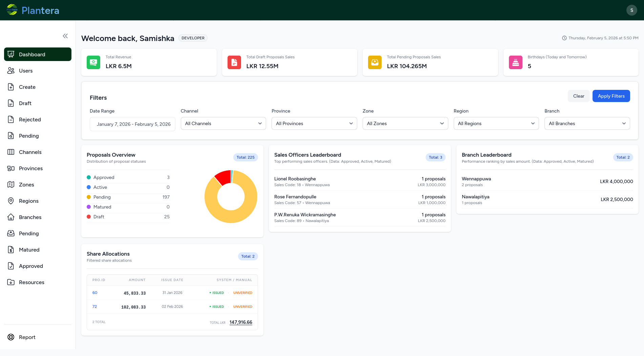Open proposal 60 from Share Allocations

[95, 293]
